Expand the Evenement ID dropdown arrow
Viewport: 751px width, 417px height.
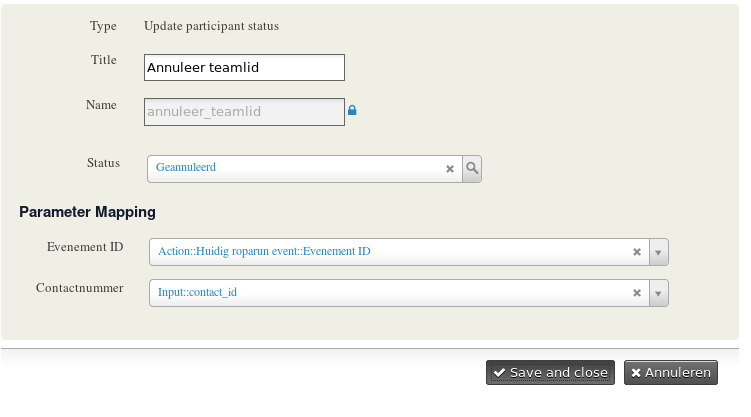pos(658,252)
